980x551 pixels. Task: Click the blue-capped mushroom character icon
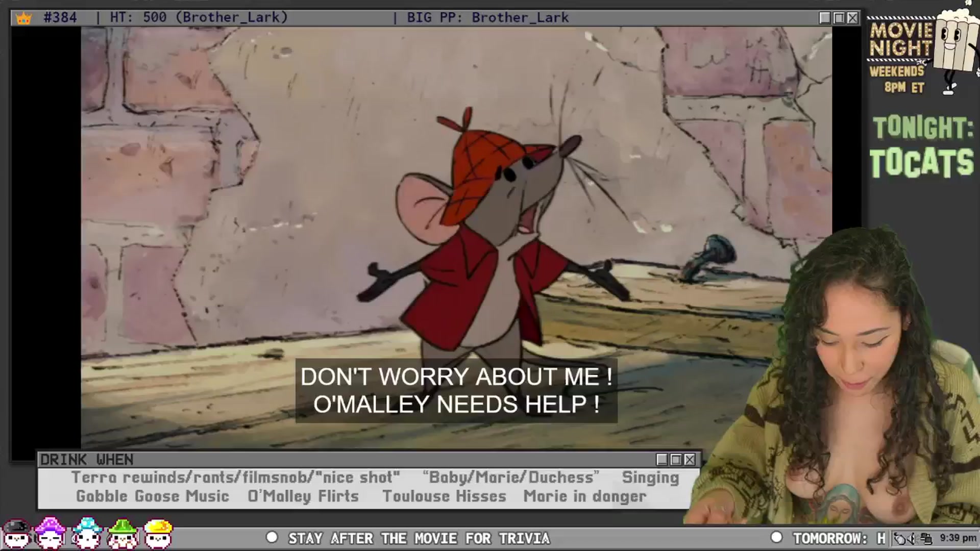pyautogui.click(x=87, y=533)
